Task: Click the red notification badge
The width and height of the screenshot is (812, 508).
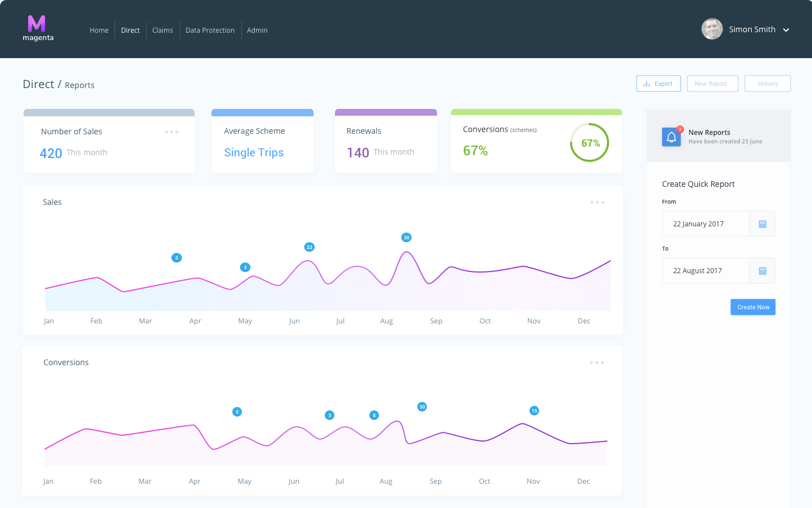Action: click(x=680, y=129)
